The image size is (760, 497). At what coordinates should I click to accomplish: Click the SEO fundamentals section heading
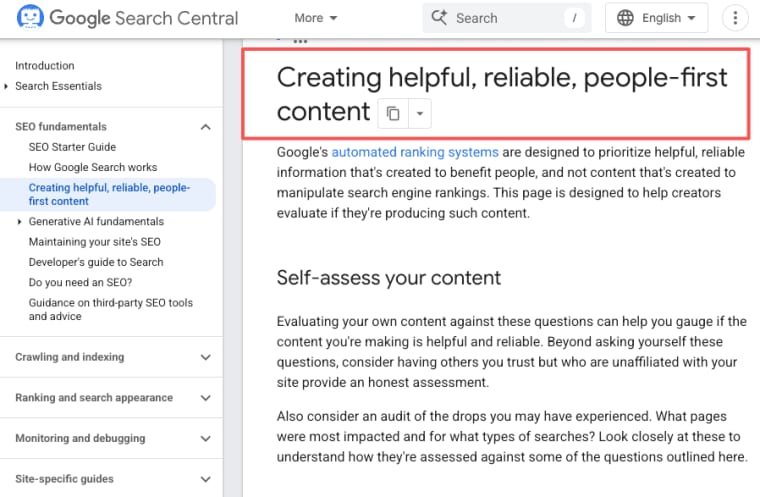click(x=61, y=127)
